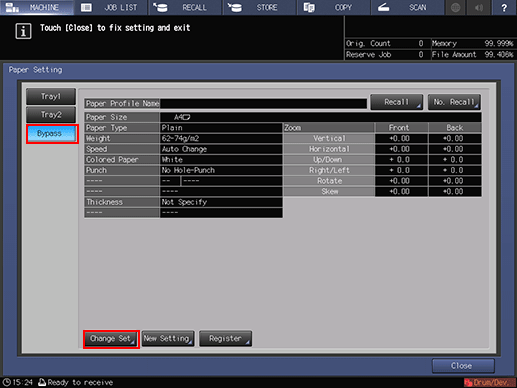This screenshot has width=517, height=388.
Task: Click the Memory 99.999% readout
Action: 473,43
